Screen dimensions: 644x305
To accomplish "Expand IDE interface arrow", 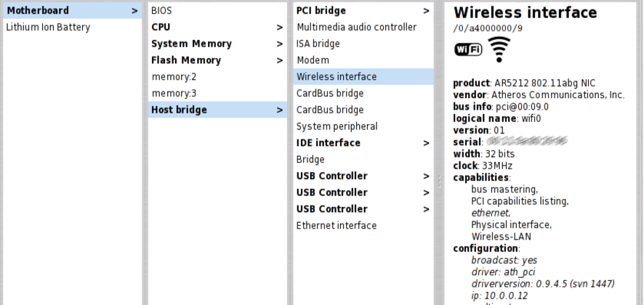I will [426, 143].
